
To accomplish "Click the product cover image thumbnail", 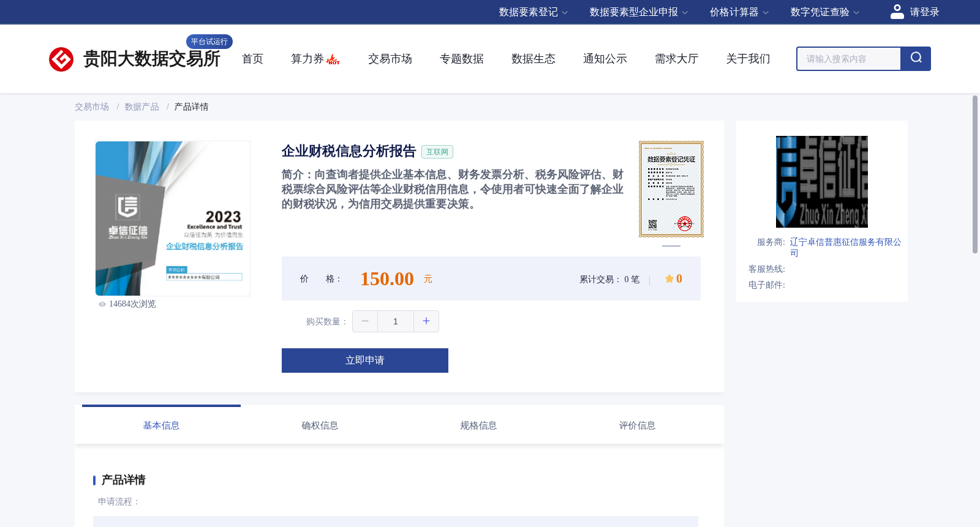I will [x=173, y=219].
